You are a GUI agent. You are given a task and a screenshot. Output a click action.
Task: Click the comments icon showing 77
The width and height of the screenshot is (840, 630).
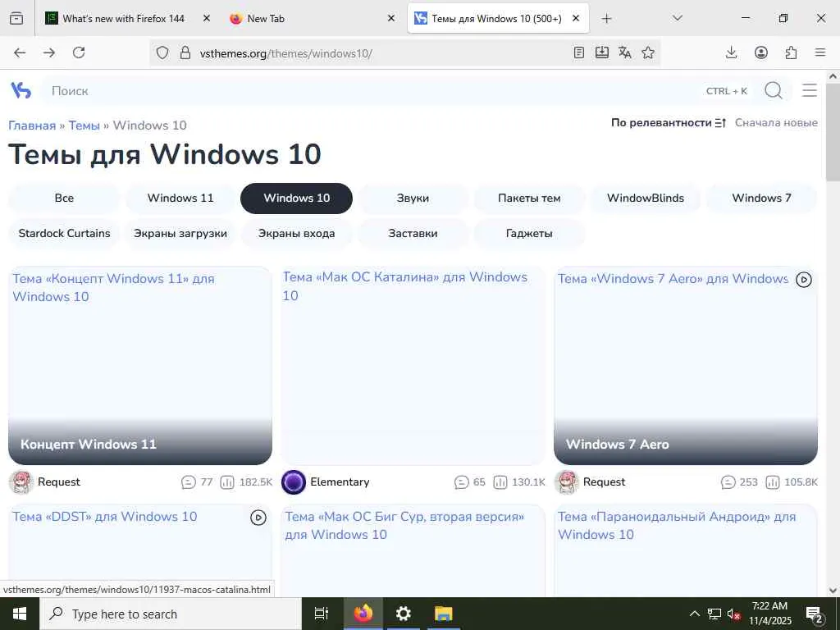coord(189,482)
